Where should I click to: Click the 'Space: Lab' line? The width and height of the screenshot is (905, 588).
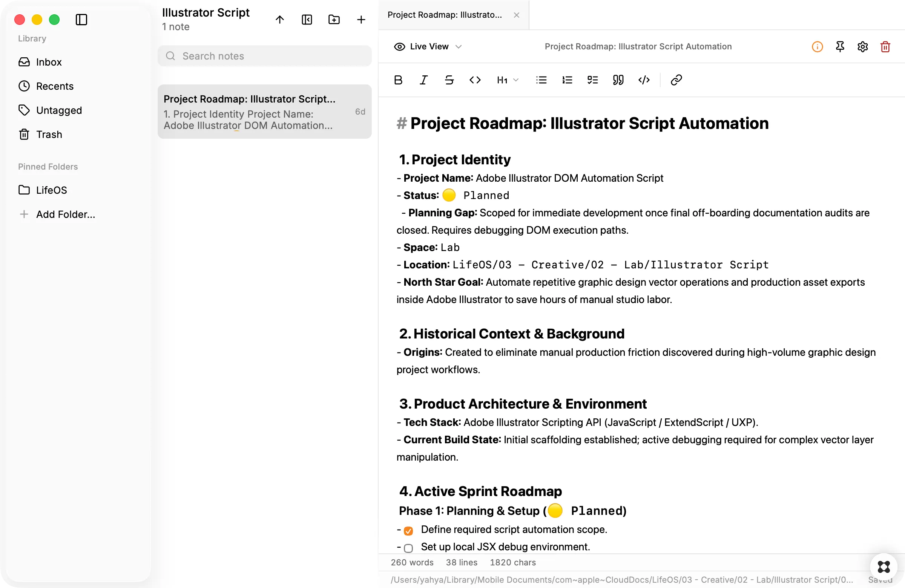coord(428,247)
